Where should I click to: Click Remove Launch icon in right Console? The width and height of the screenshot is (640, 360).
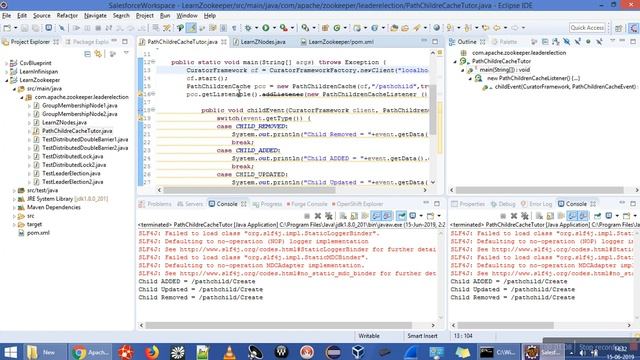tap(514, 216)
